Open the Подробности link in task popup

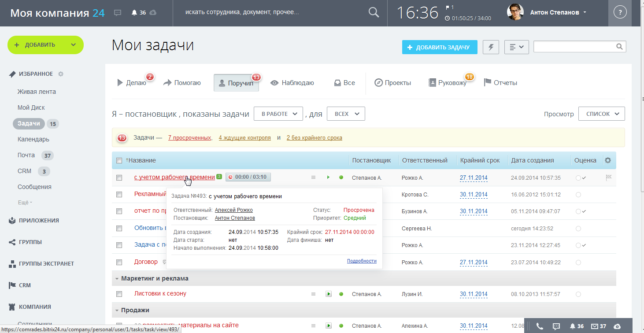click(361, 261)
